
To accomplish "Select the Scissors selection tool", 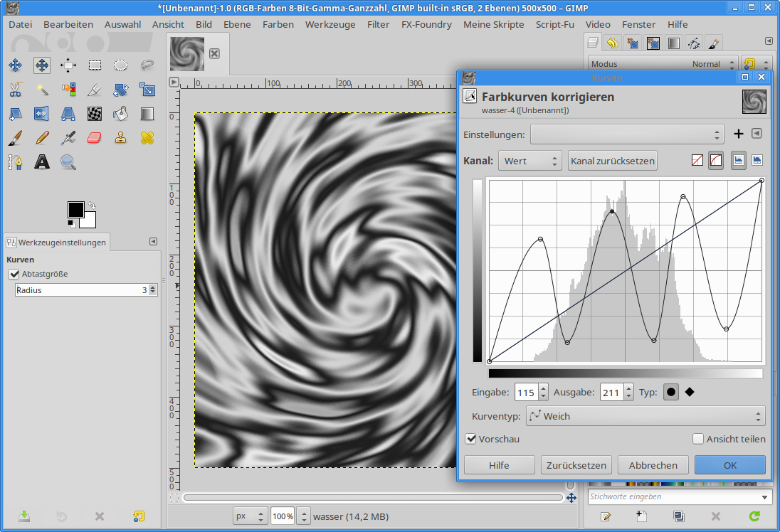I will (x=15, y=90).
